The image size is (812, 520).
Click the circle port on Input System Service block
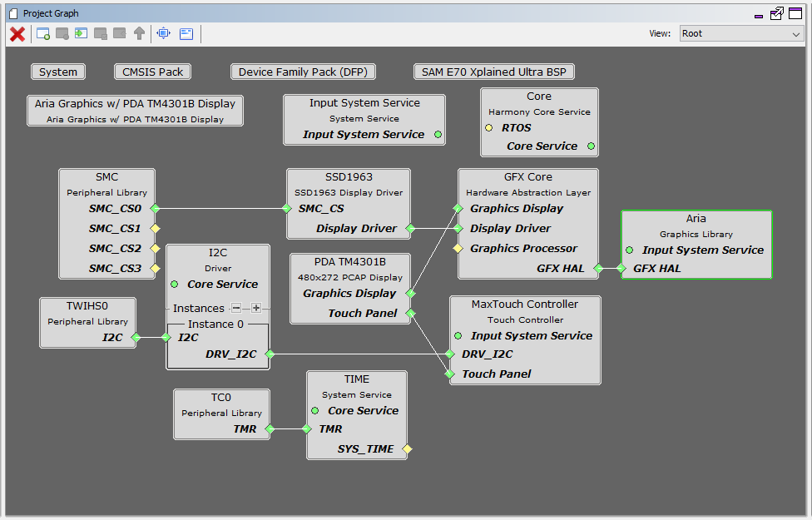pyautogui.click(x=438, y=135)
